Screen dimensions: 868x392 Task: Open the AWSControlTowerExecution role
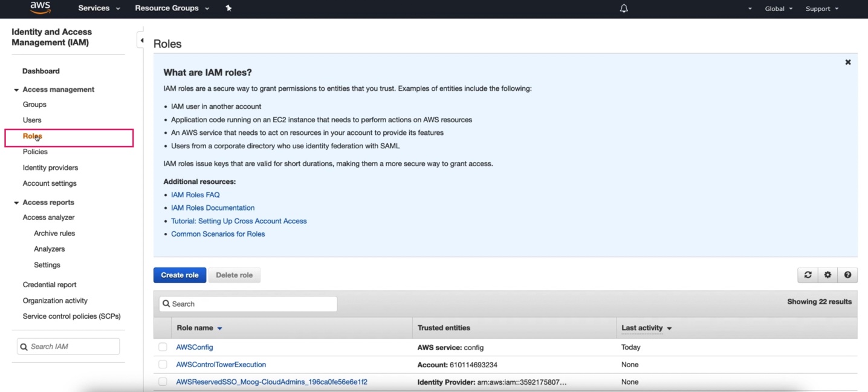pos(221,365)
